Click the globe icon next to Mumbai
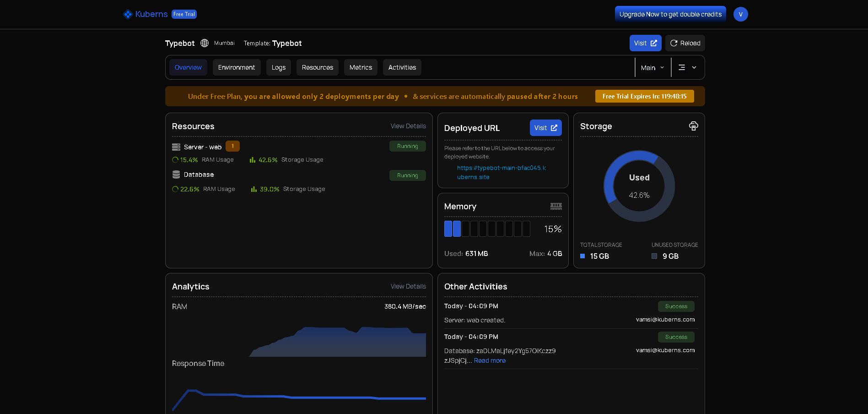Screen dimensions: 868x414 tap(204, 43)
